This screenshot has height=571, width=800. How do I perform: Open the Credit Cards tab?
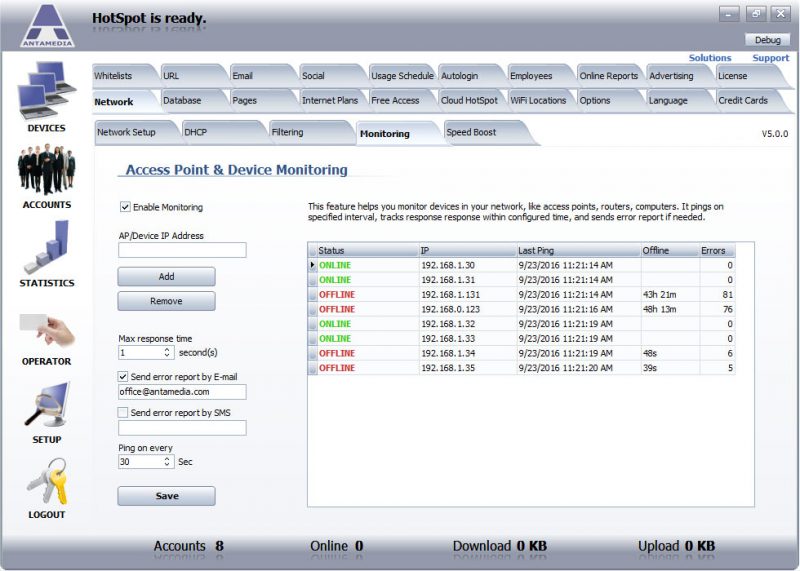click(x=748, y=101)
